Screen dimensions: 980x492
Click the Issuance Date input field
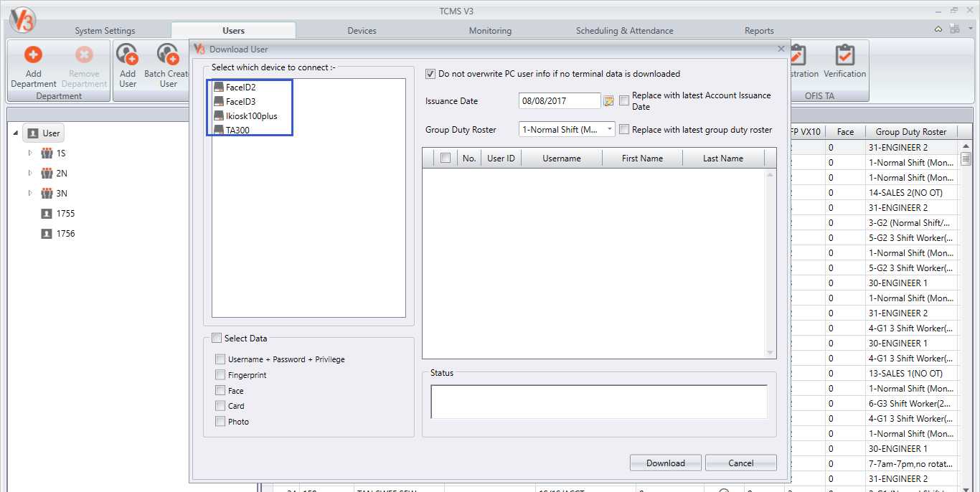pyautogui.click(x=560, y=101)
